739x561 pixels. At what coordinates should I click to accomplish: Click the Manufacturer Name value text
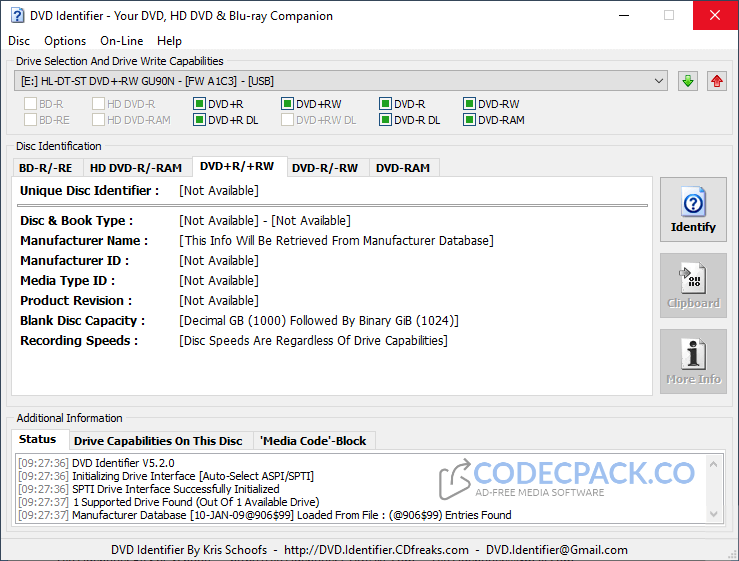click(x=336, y=241)
